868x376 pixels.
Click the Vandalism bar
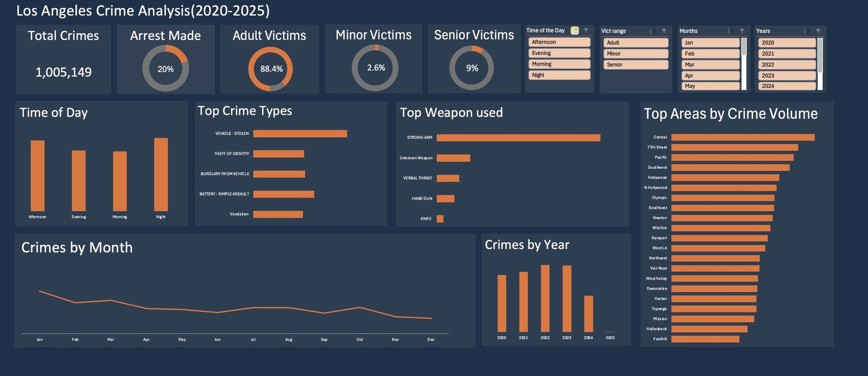(x=278, y=214)
